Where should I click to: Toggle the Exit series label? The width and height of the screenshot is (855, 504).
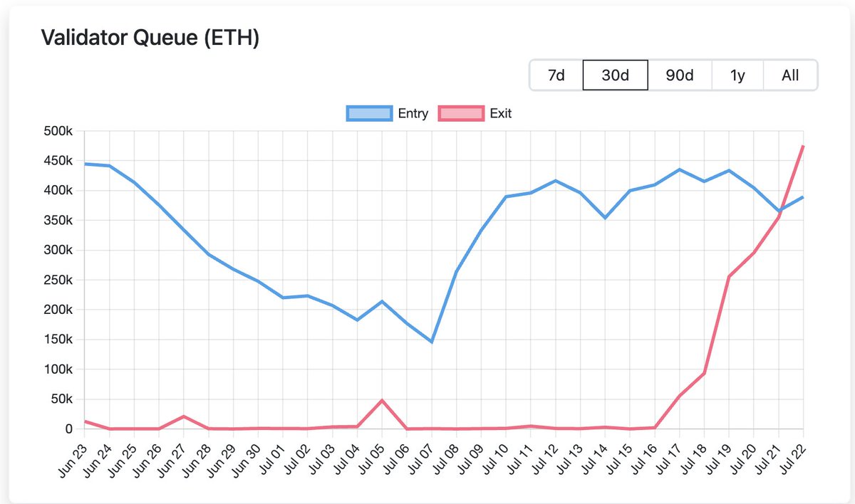tap(501, 113)
